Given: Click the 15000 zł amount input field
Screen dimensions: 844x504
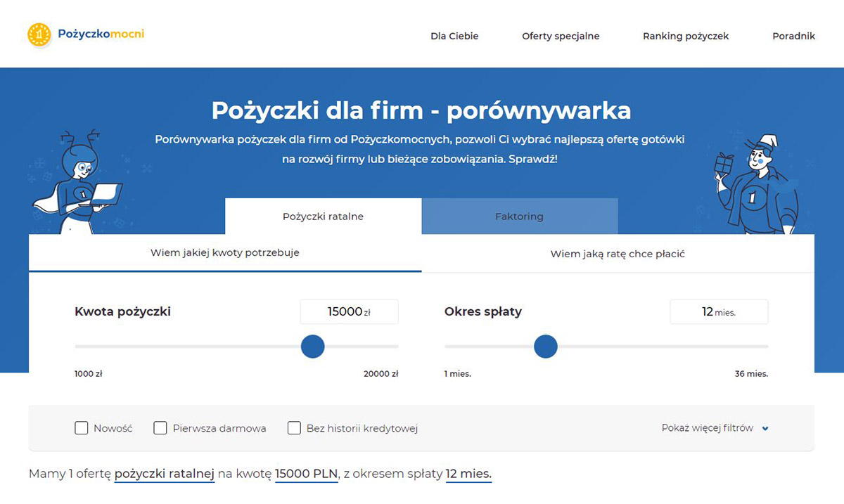Looking at the screenshot, I should pos(349,312).
